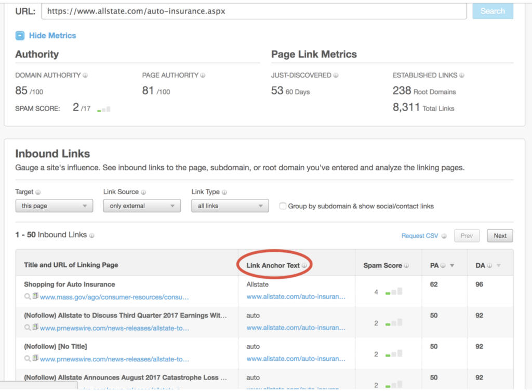Click DA value 96 in mass.gov row

(479, 285)
